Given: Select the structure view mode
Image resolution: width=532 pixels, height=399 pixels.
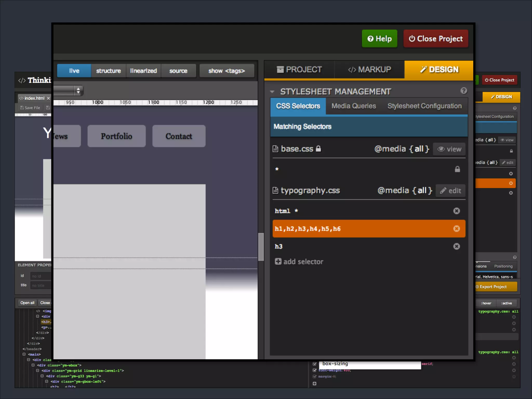Looking at the screenshot, I should pyautogui.click(x=108, y=71).
